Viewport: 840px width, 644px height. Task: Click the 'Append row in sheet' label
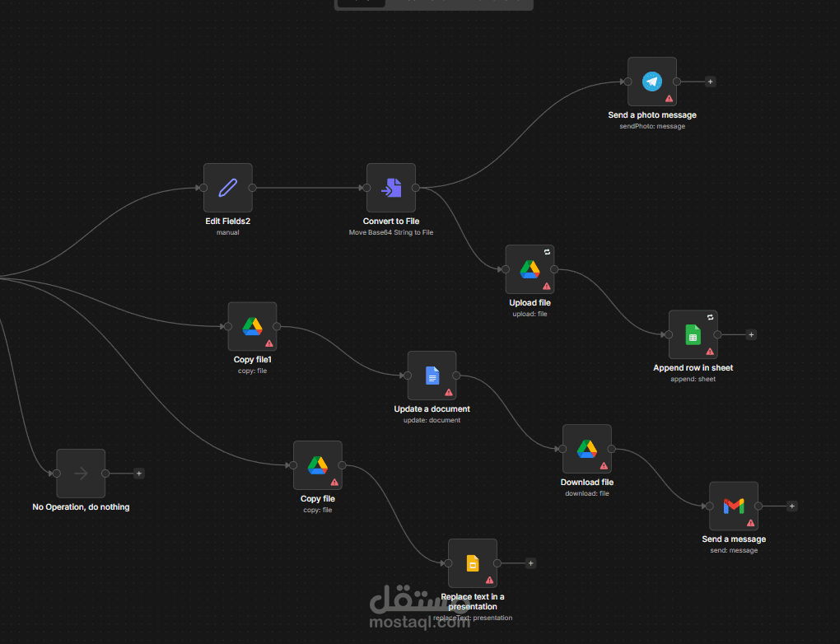click(693, 367)
